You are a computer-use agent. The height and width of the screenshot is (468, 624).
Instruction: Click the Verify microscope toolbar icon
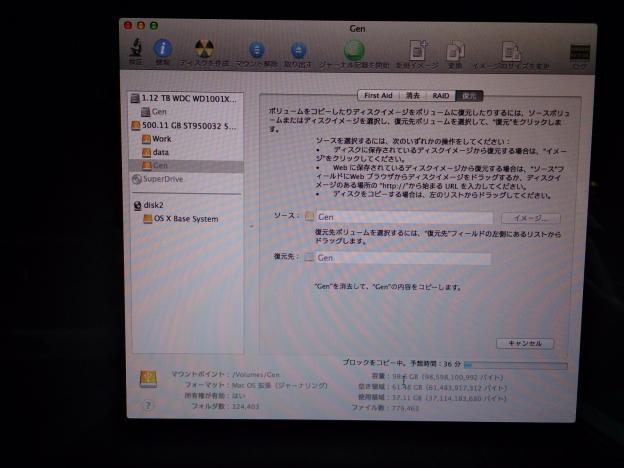[x=136, y=48]
